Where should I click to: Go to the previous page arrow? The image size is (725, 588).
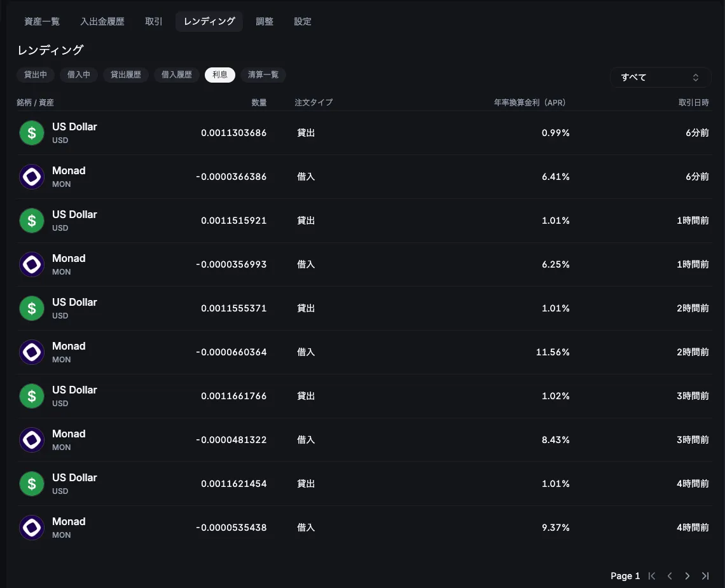click(669, 576)
